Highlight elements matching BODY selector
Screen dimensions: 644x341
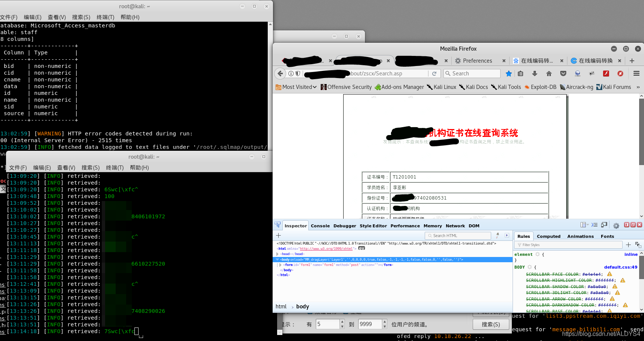coord(530,267)
